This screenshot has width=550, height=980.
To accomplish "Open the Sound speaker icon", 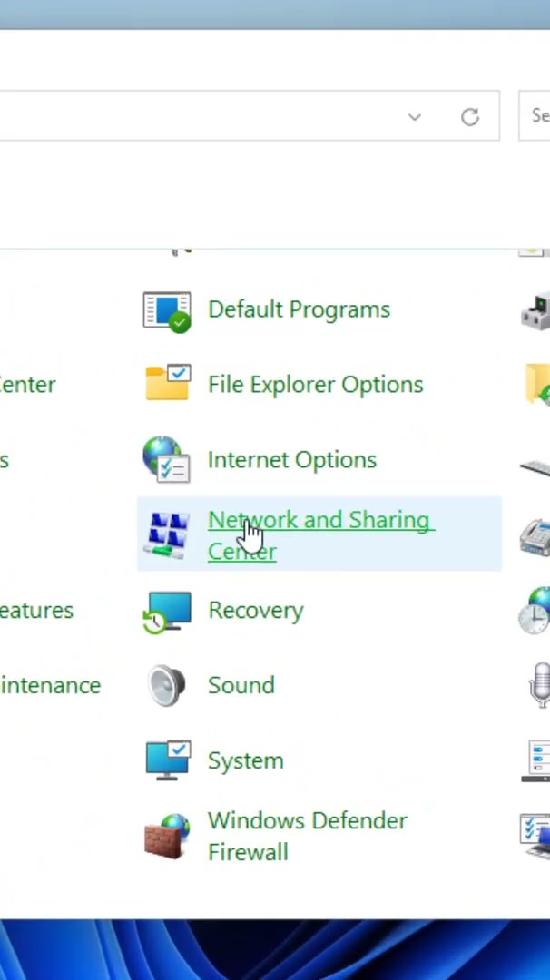I will click(x=167, y=686).
